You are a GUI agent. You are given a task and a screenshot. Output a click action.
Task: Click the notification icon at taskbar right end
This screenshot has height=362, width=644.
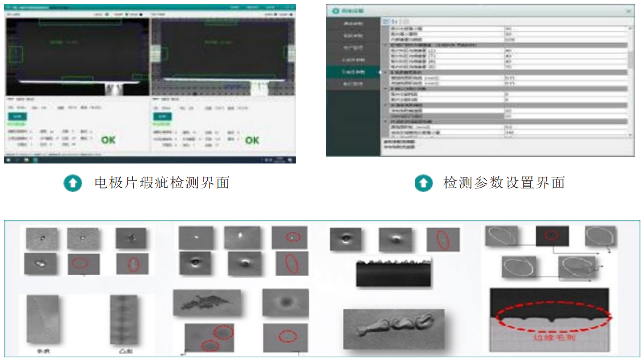pos(290,160)
